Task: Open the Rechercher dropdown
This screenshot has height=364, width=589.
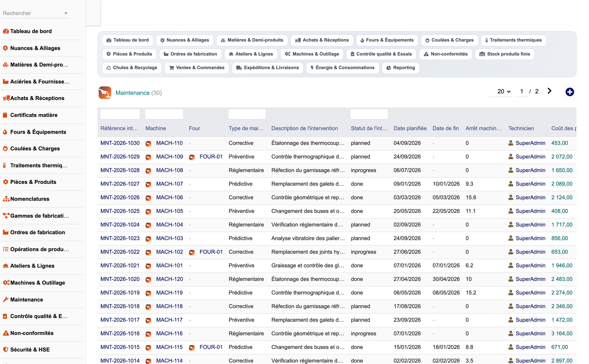Action: (35, 13)
